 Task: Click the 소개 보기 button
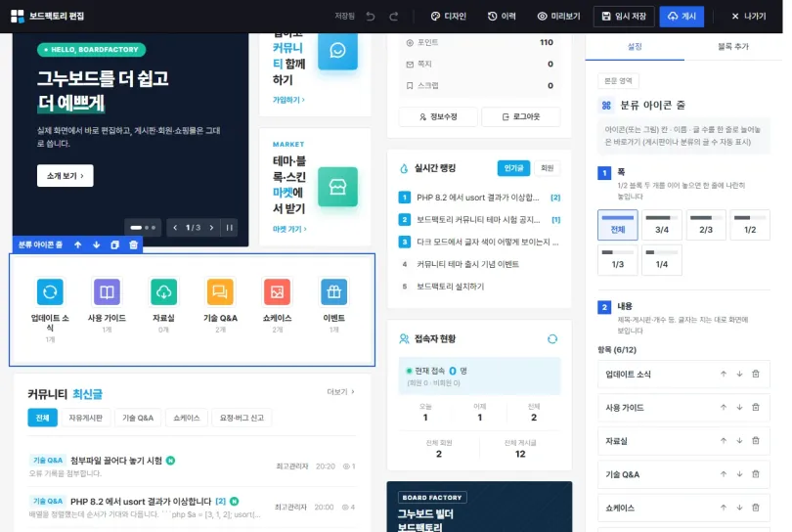pyautogui.click(x=66, y=176)
